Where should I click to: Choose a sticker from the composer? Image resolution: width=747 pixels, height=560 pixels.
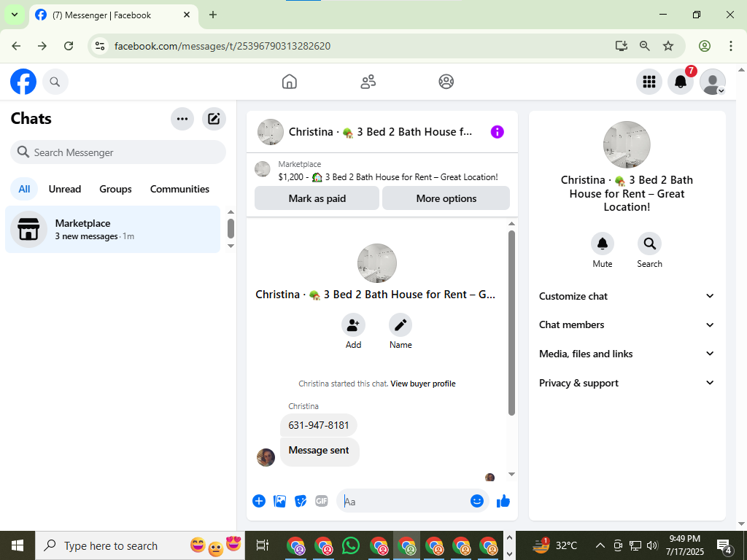click(x=301, y=501)
